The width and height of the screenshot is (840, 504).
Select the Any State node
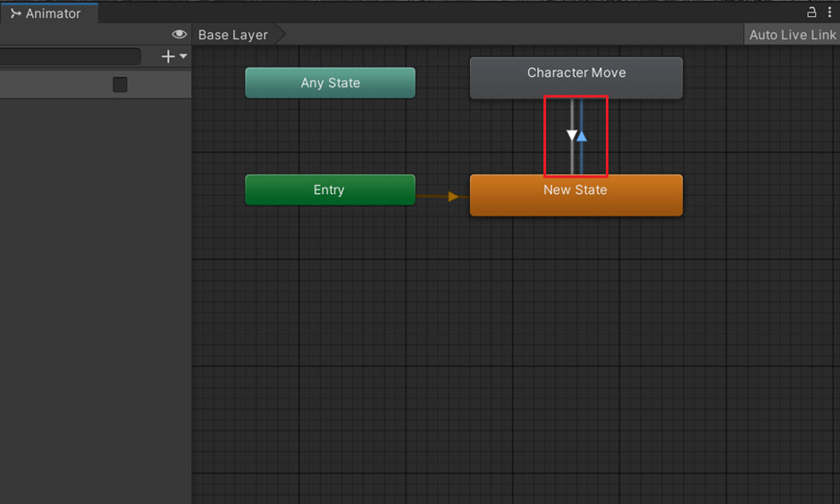330,83
